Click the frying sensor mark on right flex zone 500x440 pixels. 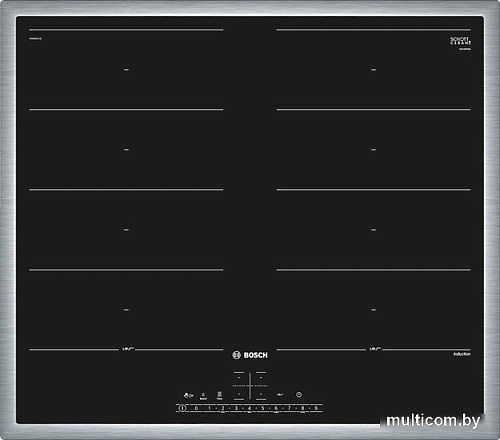tap(375, 349)
